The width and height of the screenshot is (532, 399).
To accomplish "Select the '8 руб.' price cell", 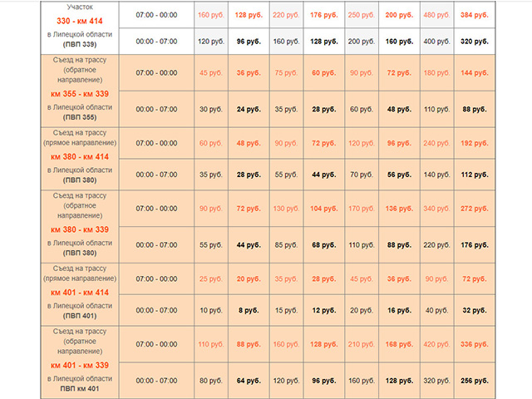I will pos(249,310).
